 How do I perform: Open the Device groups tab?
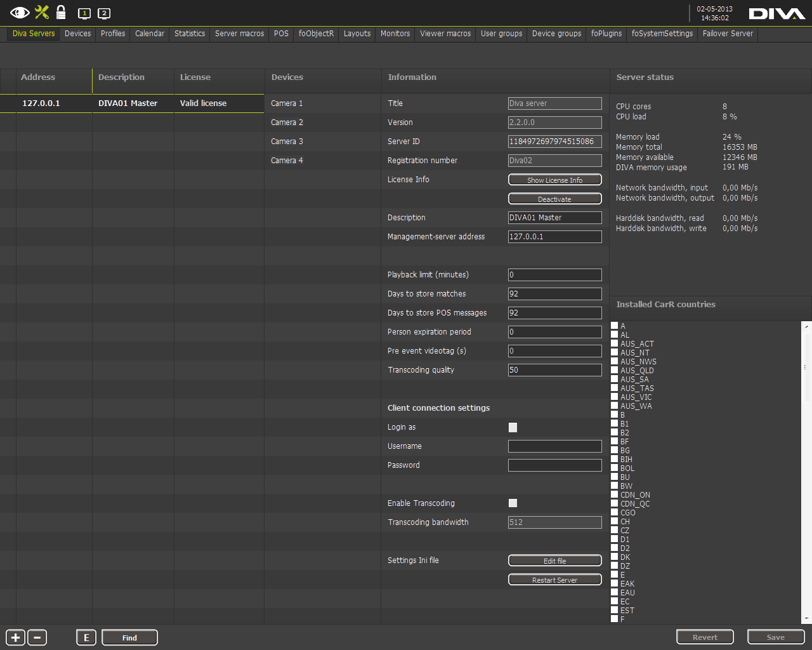click(x=556, y=34)
